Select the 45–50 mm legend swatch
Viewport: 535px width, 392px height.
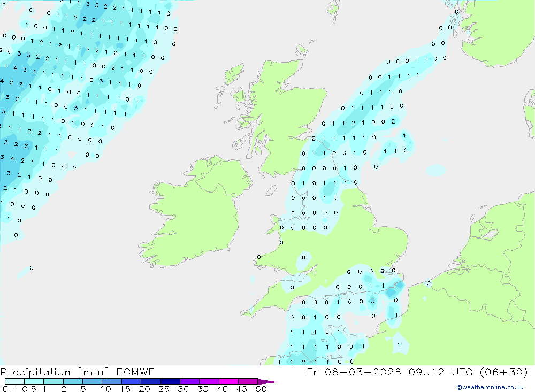[x=248, y=381]
